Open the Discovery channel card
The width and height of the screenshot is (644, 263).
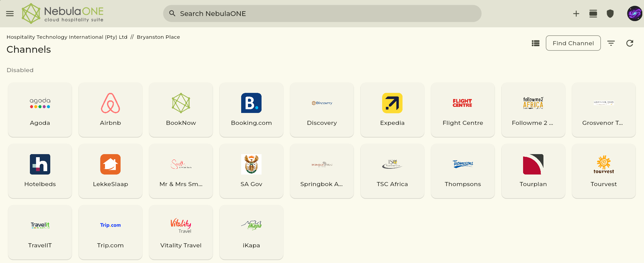[x=322, y=110]
